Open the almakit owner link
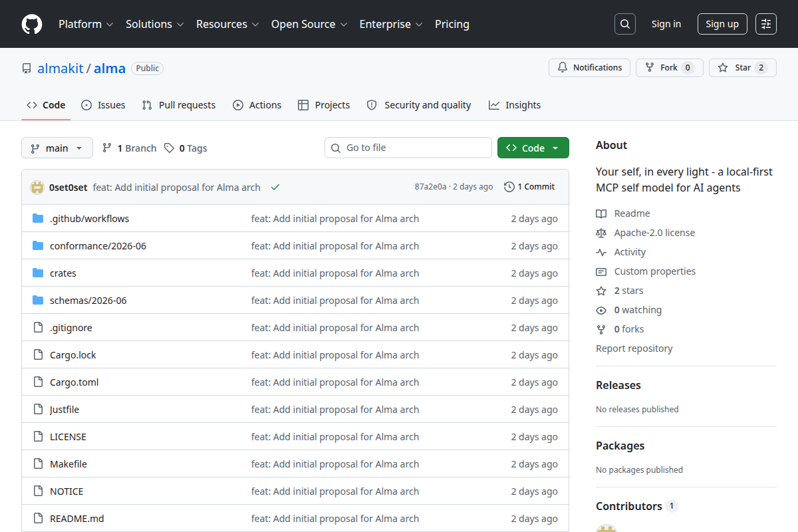The height and width of the screenshot is (532, 798). pos(61,68)
